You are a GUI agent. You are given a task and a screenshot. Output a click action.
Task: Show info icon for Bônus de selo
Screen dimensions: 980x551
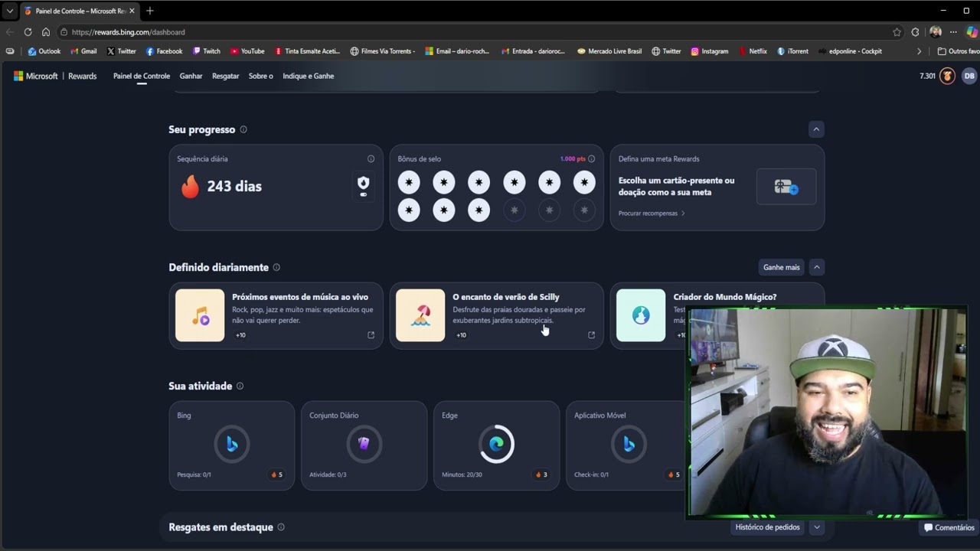point(591,159)
